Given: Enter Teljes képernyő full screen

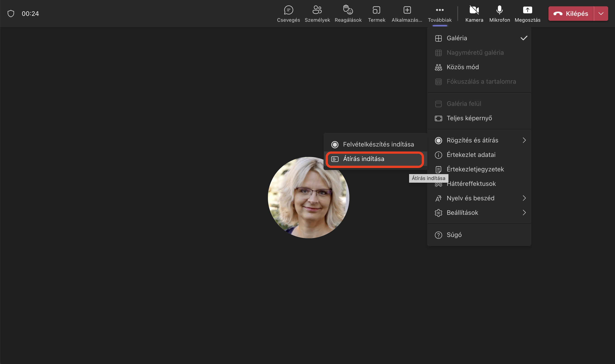Looking at the screenshot, I should pyautogui.click(x=479, y=118).
